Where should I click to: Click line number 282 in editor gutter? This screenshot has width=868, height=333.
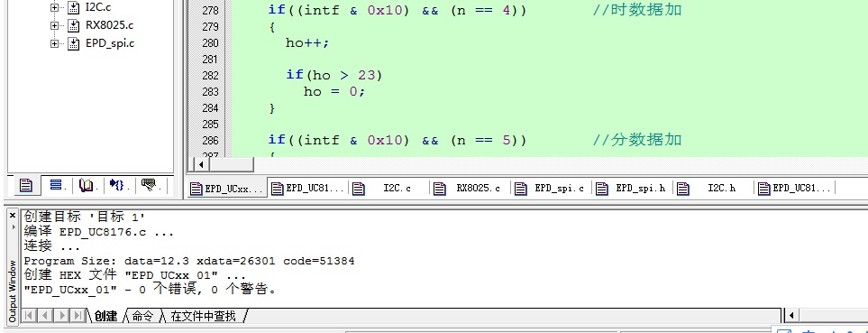point(210,76)
